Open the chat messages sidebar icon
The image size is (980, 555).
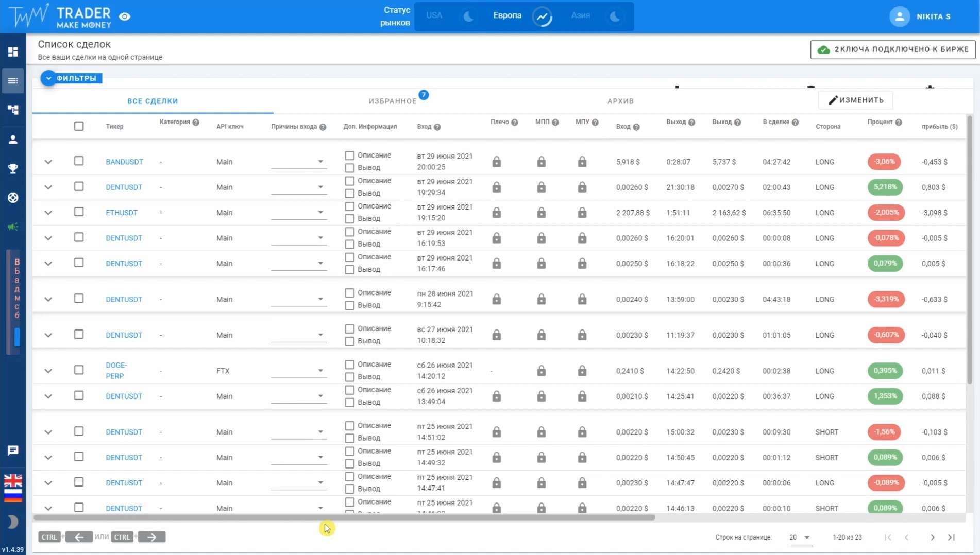[x=13, y=450]
